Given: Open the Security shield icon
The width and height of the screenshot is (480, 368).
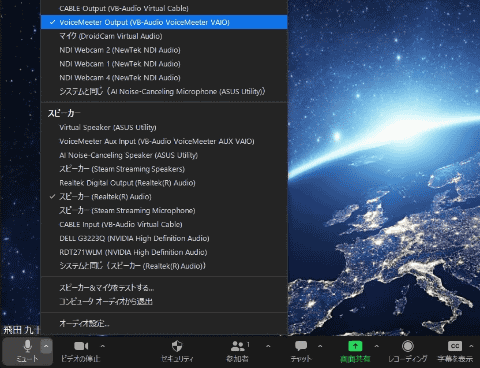Looking at the screenshot, I should [177, 346].
